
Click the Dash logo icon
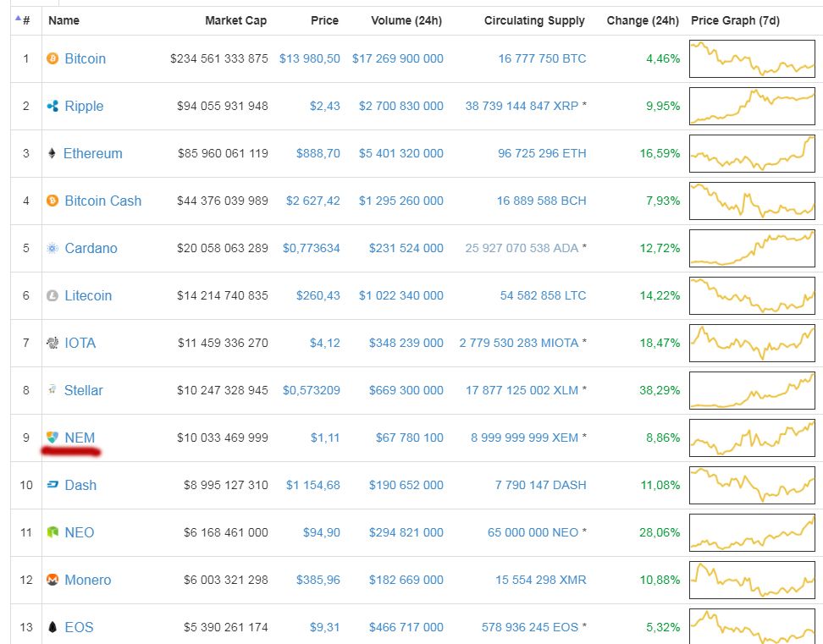(x=52, y=485)
